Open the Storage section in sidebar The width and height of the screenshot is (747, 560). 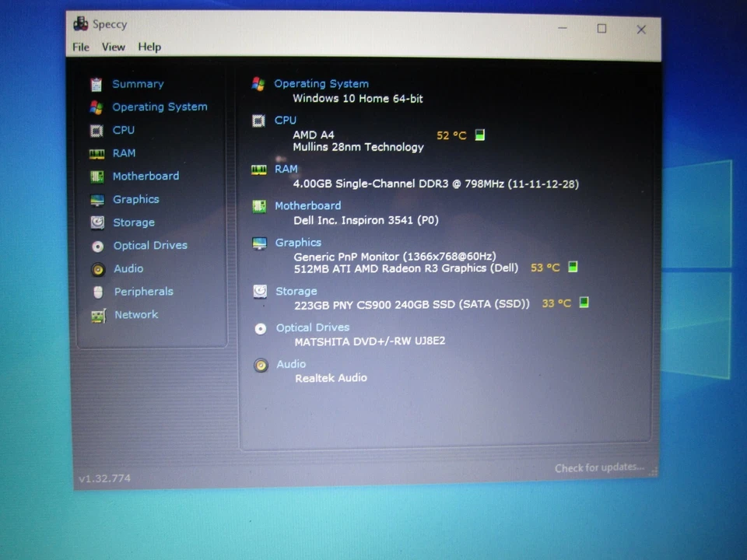click(134, 223)
